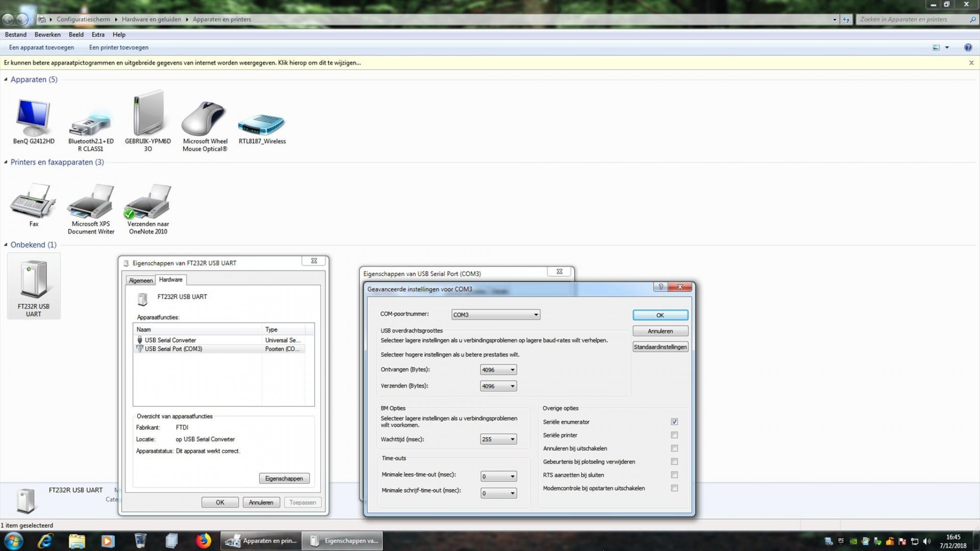
Task: Collapse the Apparaten (5) section
Action: [x=5, y=79]
